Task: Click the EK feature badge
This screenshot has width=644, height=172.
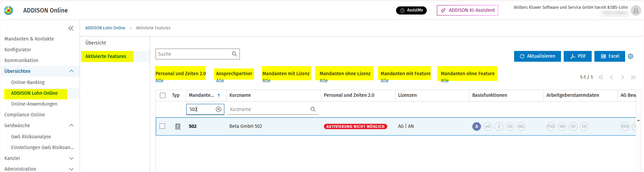Action: [x=584, y=126]
